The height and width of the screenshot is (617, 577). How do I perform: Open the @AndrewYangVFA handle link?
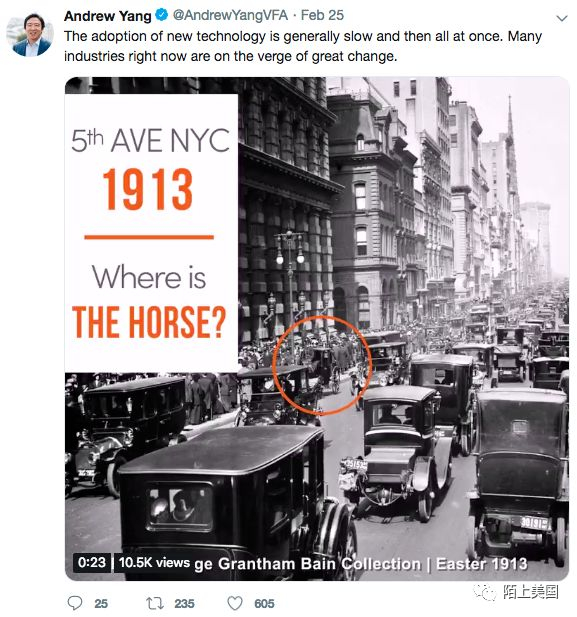230,15
